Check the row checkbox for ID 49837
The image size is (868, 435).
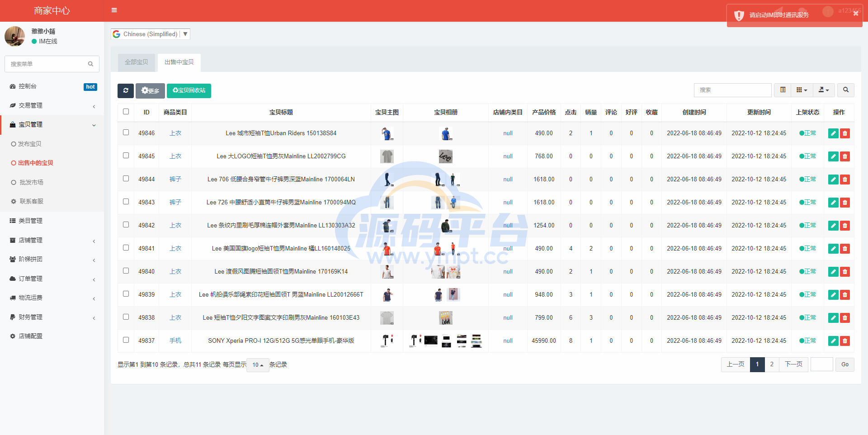(126, 340)
